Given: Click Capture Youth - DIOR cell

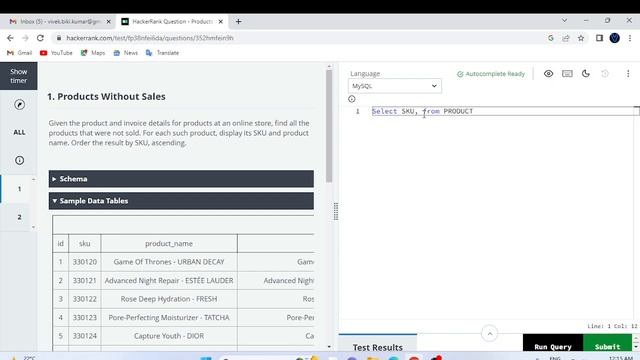Looking at the screenshot, I should point(169,336).
